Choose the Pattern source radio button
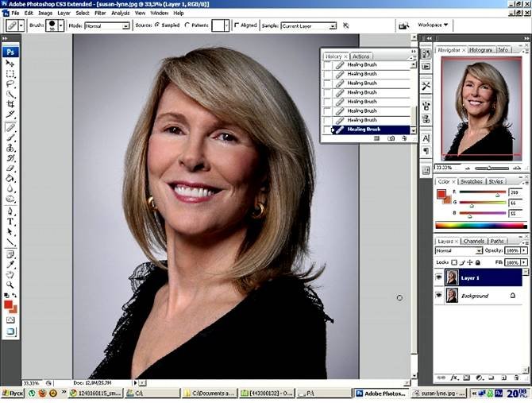The height and width of the screenshot is (403, 532). (187, 25)
